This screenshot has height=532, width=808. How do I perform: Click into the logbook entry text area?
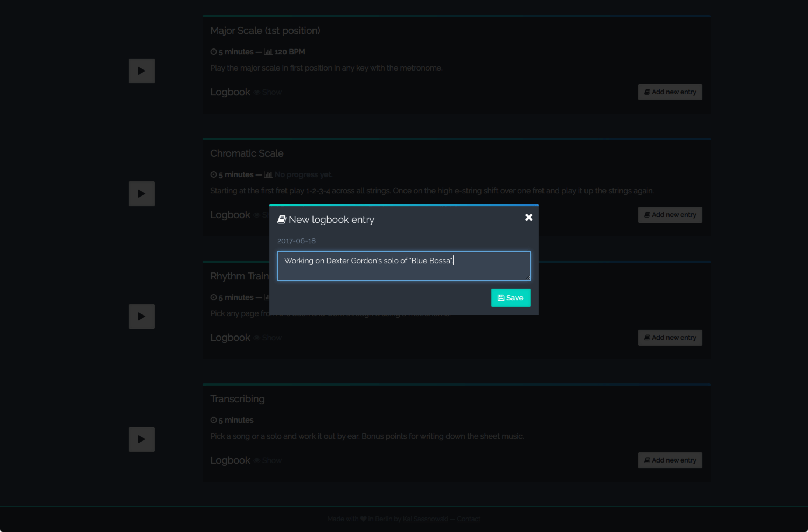[404, 266]
